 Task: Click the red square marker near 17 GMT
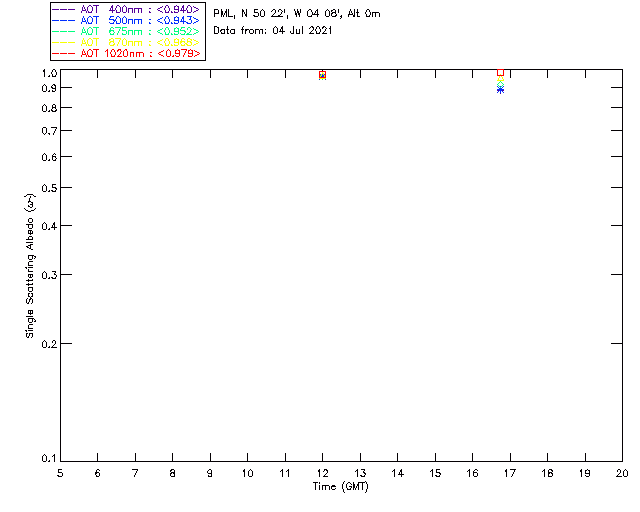tap(500, 73)
